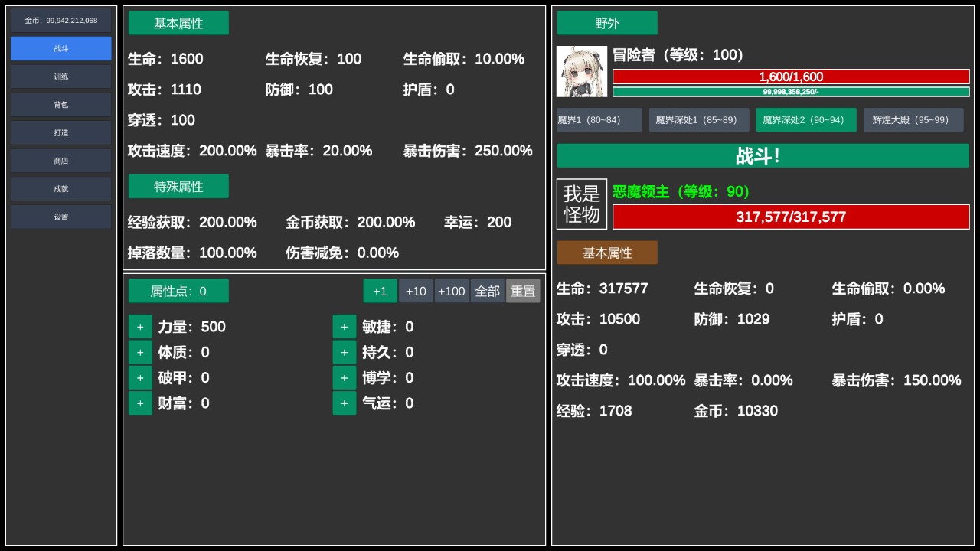This screenshot has height=551, width=980.
Task: Toggle point allocation to +100 mode
Action: tap(451, 291)
